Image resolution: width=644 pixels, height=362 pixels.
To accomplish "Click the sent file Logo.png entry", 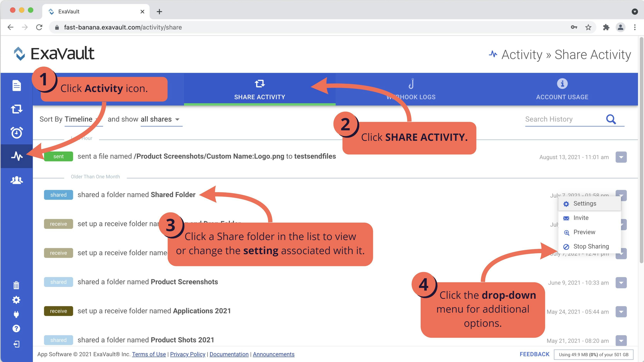I will click(207, 156).
